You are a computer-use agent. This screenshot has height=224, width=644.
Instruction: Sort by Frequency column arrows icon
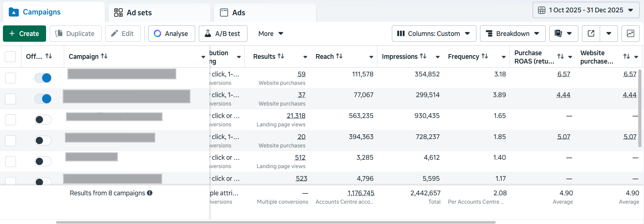[x=485, y=56]
